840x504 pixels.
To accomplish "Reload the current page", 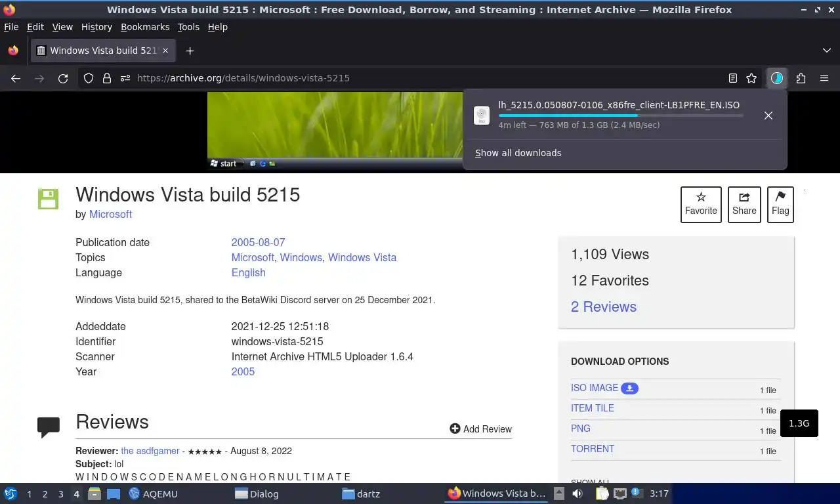I will tap(63, 78).
